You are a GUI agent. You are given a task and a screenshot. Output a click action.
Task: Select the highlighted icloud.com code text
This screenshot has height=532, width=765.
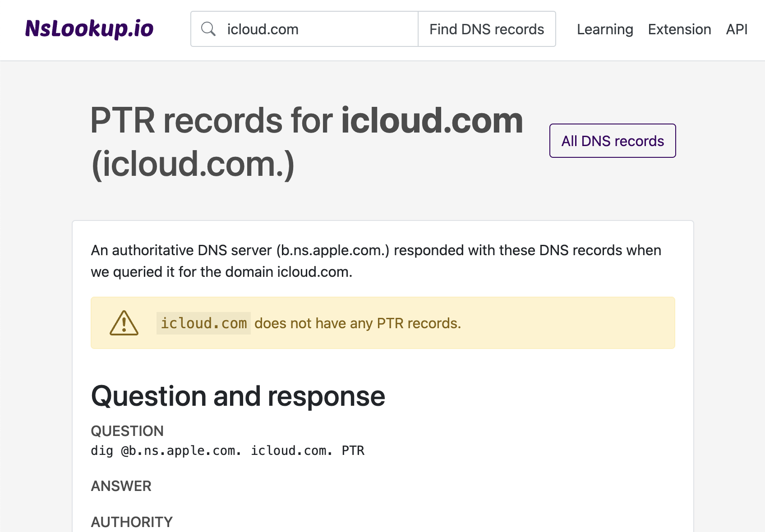pyautogui.click(x=203, y=323)
